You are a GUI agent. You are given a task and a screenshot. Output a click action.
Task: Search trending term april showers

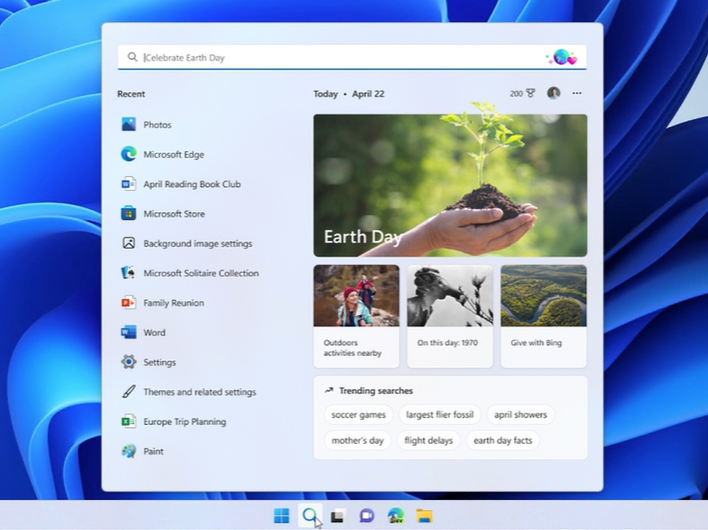tap(521, 414)
